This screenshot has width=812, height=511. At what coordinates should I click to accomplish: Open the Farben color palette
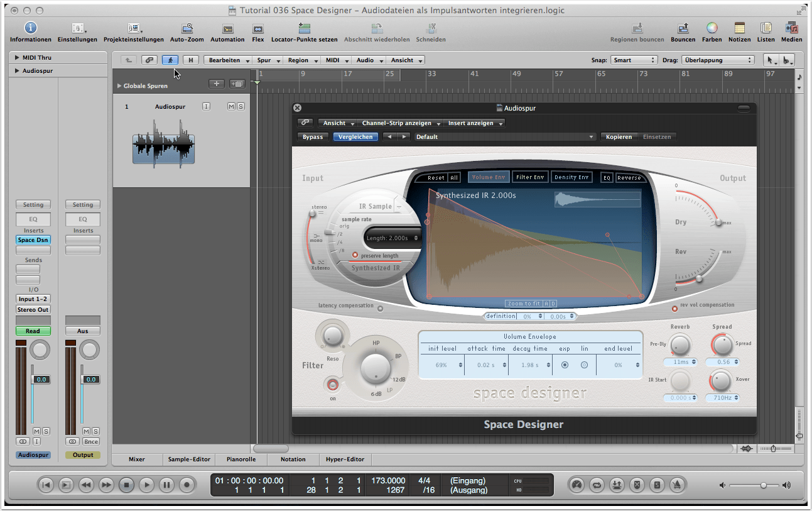pos(712,28)
